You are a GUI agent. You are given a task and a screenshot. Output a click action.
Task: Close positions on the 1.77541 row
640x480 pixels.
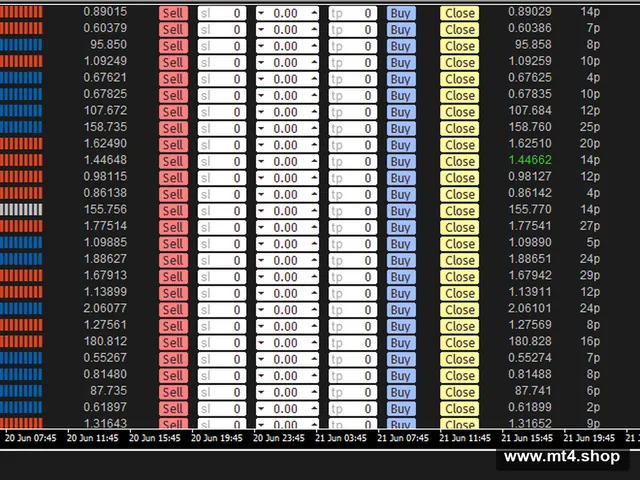click(460, 227)
